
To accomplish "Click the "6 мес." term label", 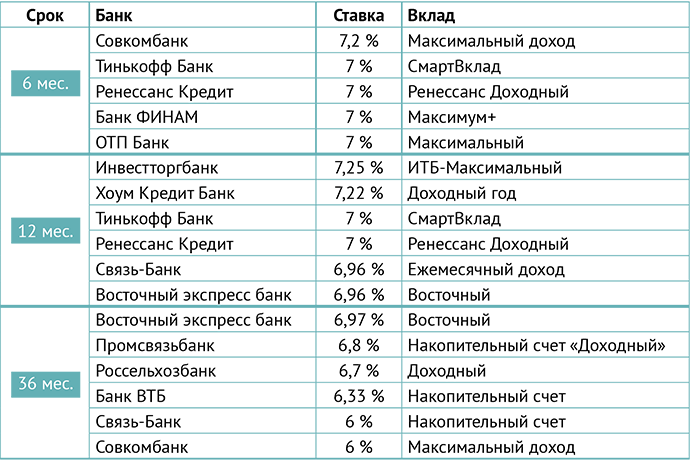I will pos(46,83).
